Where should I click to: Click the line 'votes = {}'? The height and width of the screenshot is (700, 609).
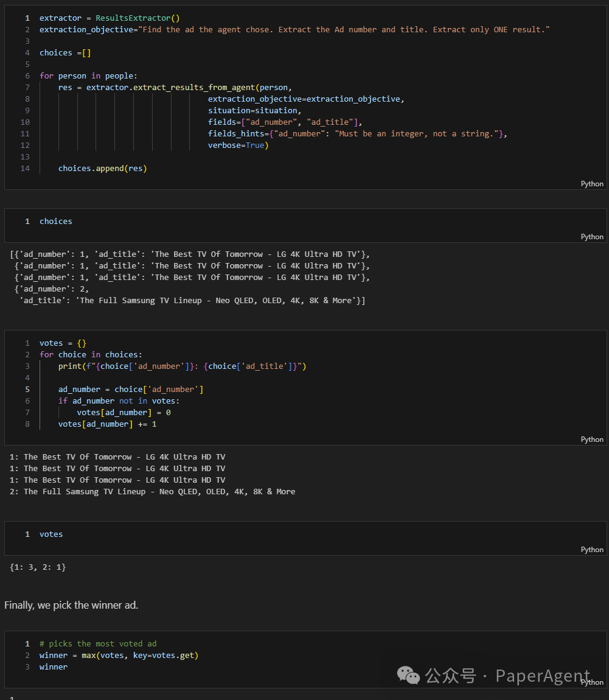[63, 343]
